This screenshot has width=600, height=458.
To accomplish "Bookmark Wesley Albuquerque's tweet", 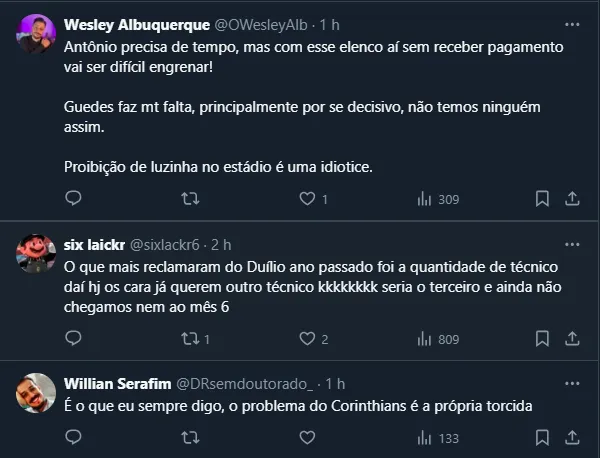I will tap(542, 199).
